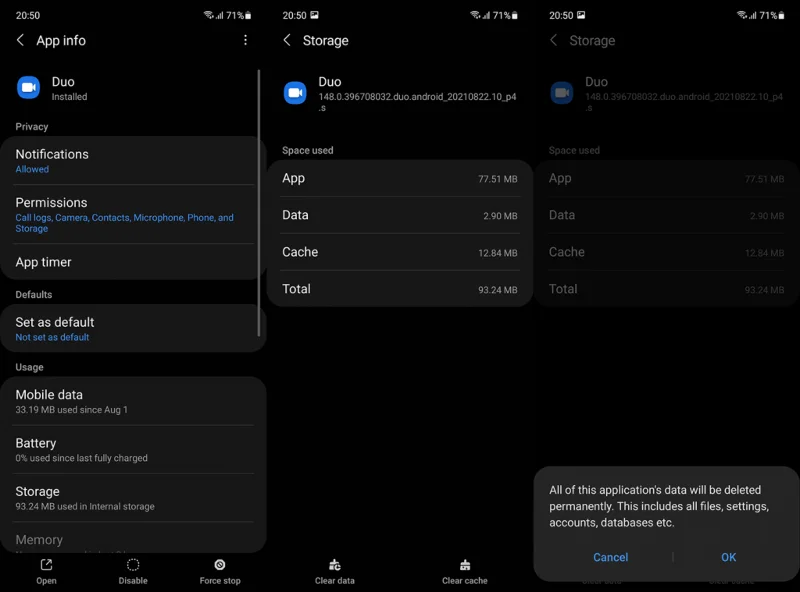The image size is (800, 592).
Task: Tap the App row showing 77.51 MB
Action: pyautogui.click(x=400, y=179)
